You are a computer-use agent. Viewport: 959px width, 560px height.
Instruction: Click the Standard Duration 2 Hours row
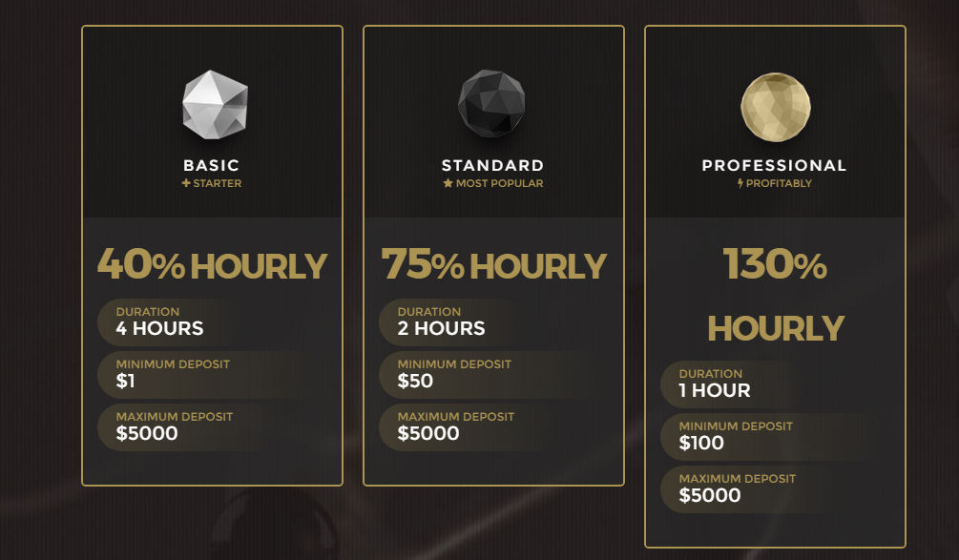tap(493, 321)
